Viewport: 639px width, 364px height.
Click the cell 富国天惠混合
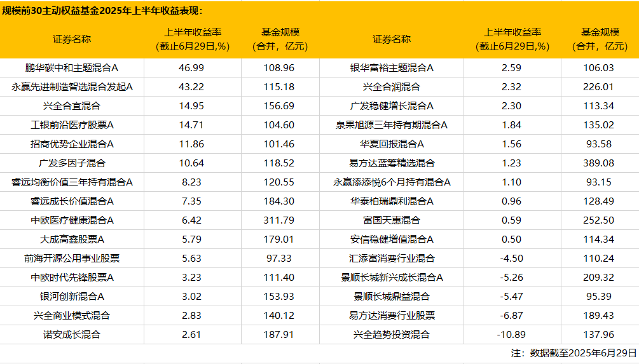click(392, 220)
